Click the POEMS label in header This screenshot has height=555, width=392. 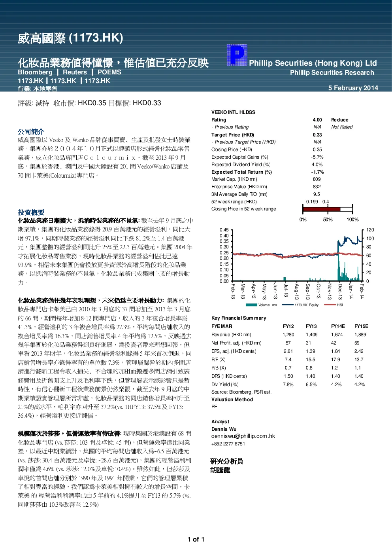click(x=109, y=72)
